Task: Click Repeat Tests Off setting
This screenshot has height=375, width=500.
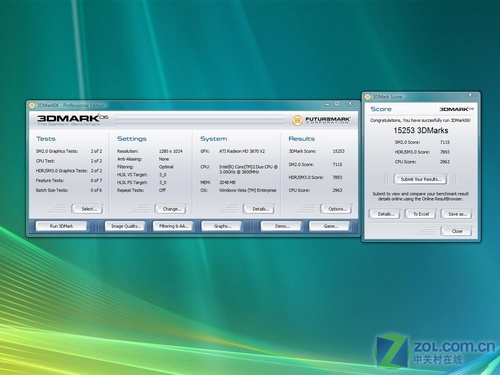Action: [x=141, y=190]
